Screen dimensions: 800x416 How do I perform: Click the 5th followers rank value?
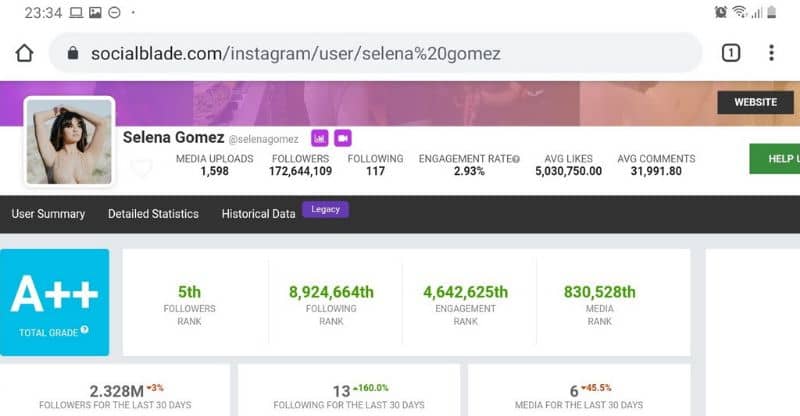190,292
